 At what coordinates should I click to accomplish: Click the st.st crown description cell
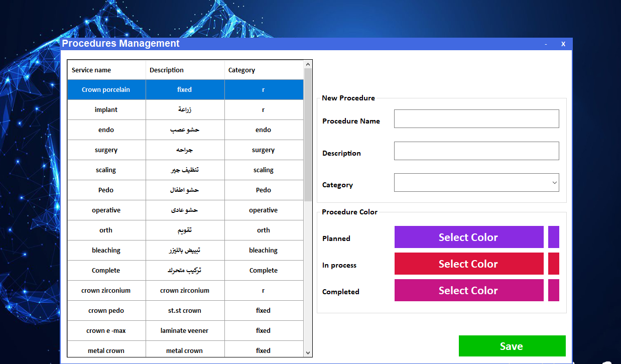185,311
